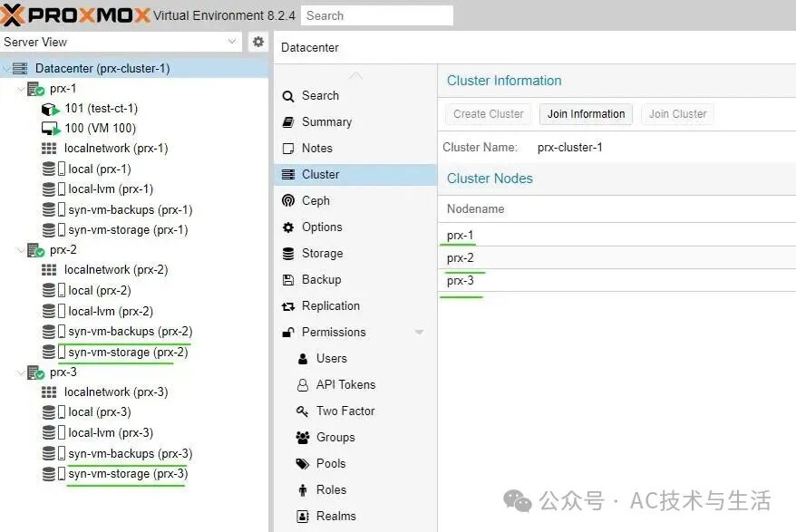The width and height of the screenshot is (796, 532).
Task: Click the Join Information button
Action: pos(586,113)
